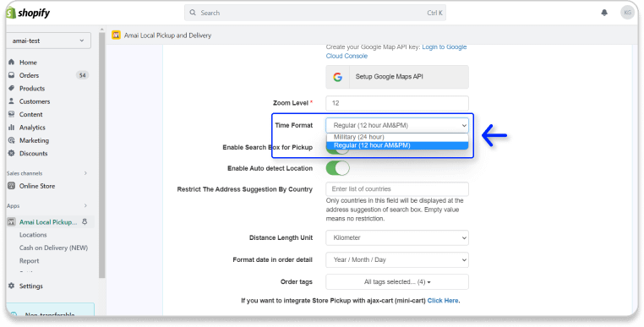
Task: Open the notifications bell
Action: (x=604, y=13)
